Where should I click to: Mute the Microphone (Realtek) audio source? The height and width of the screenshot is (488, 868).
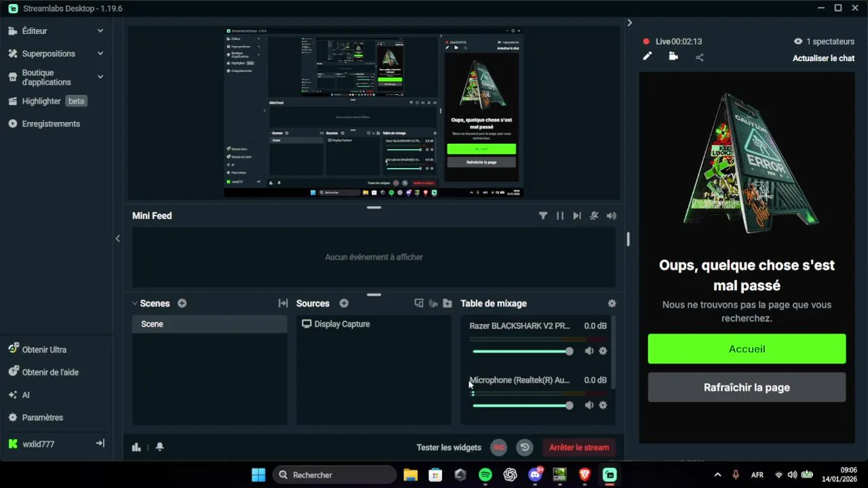pos(589,405)
